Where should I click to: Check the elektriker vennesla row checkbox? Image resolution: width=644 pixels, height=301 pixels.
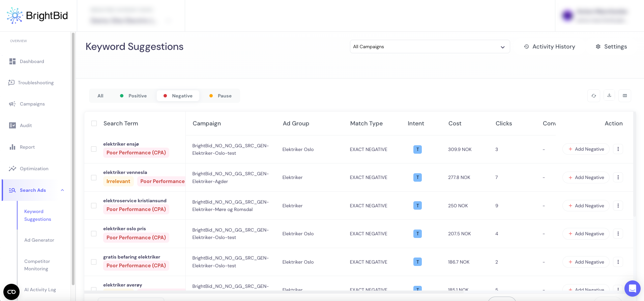[94, 178]
